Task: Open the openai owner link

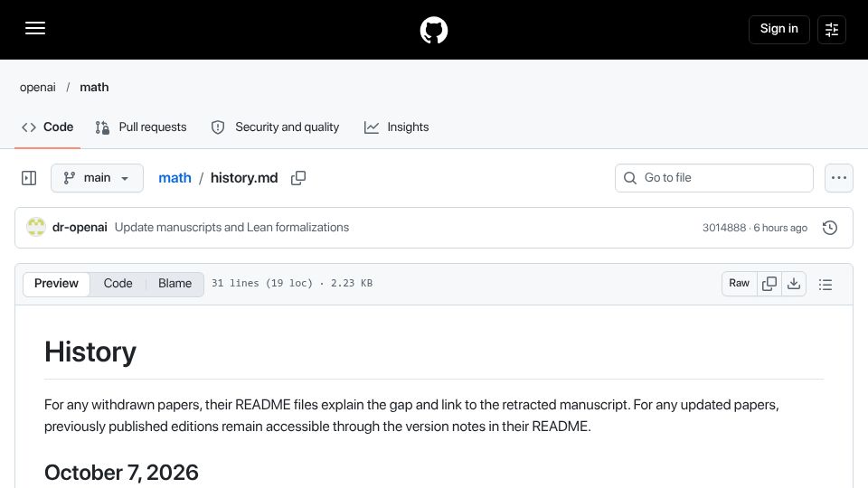Action: click(x=38, y=88)
